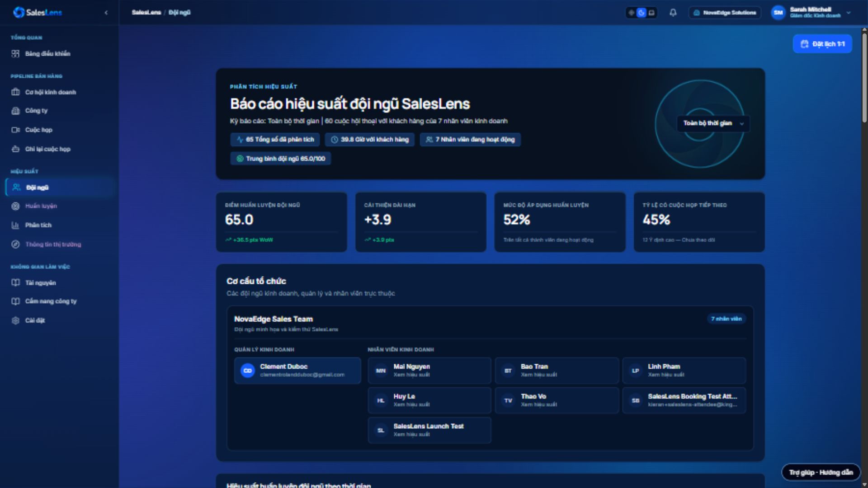Open Cài đặt gear icon
This screenshot has height=488, width=868.
[16, 320]
